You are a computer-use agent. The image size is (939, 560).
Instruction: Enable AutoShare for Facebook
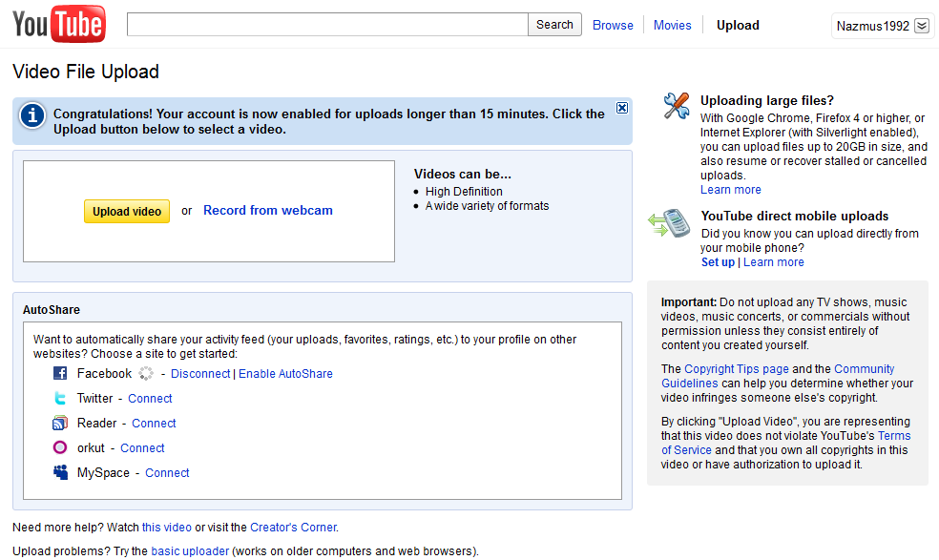coord(285,374)
